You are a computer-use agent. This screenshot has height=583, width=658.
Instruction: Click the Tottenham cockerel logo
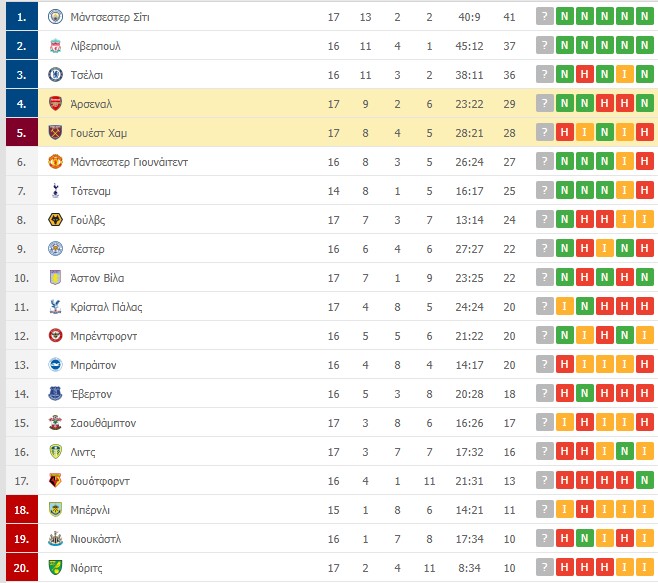click(55, 191)
